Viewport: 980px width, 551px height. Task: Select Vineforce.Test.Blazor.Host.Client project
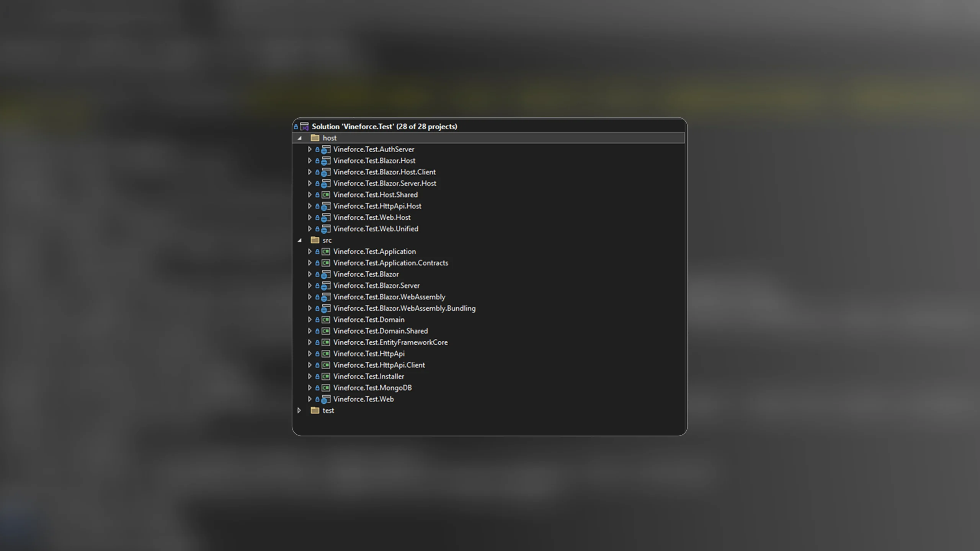384,172
